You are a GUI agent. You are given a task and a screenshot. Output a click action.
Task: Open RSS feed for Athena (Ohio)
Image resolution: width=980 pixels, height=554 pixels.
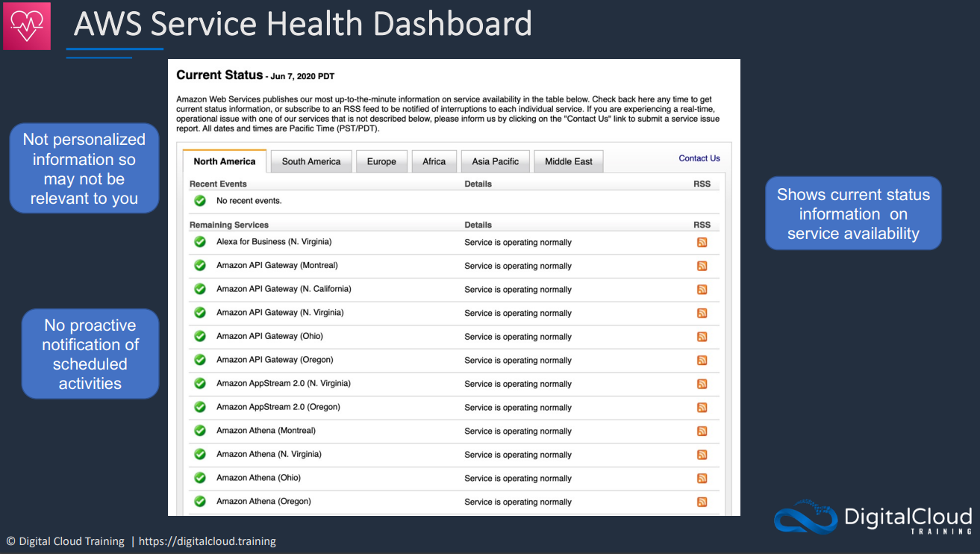(x=702, y=478)
